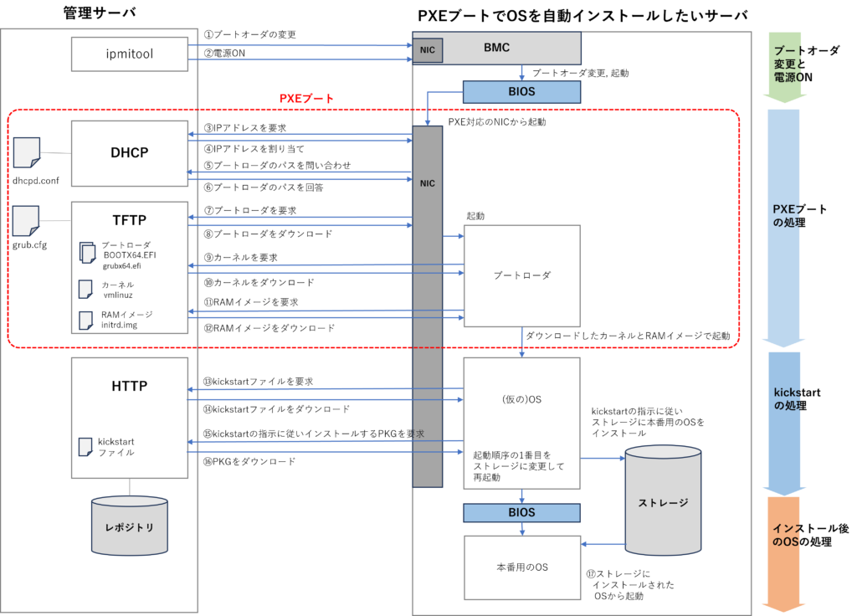Click the small NIC box inside BMC

428,50
